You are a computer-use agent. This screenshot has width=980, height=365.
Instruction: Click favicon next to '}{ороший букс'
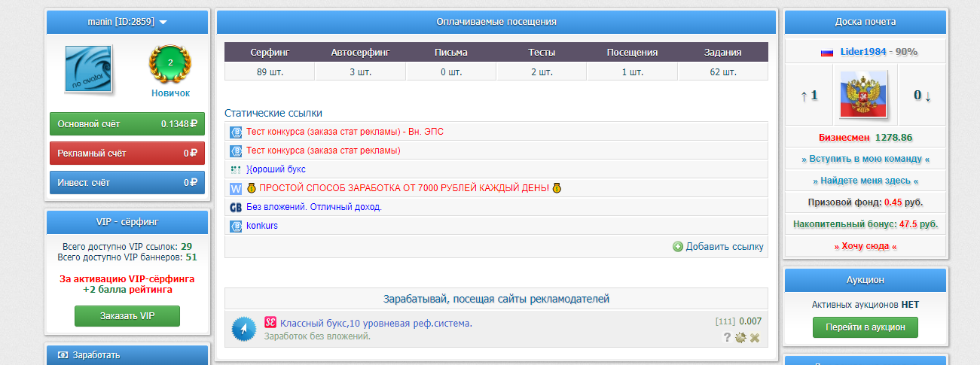[x=235, y=169]
